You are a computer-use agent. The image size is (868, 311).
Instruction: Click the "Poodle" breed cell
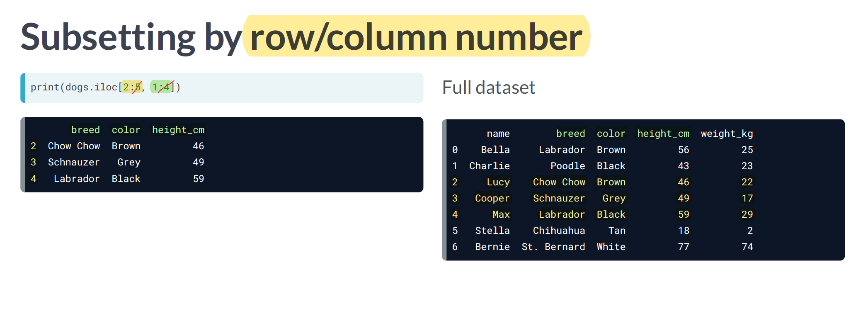click(568, 166)
